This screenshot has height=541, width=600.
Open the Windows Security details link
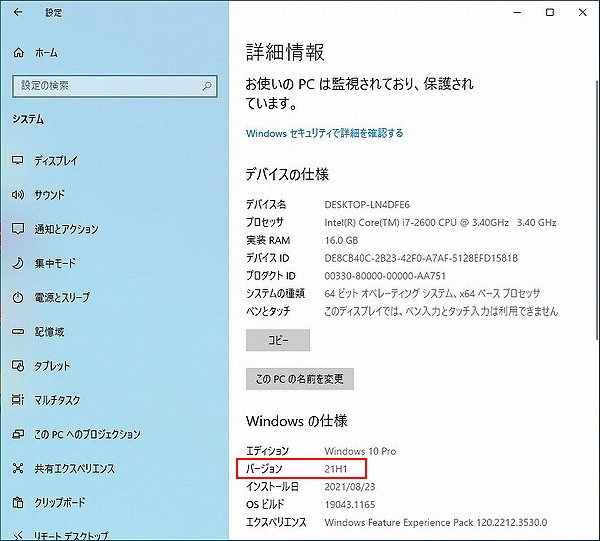(324, 133)
